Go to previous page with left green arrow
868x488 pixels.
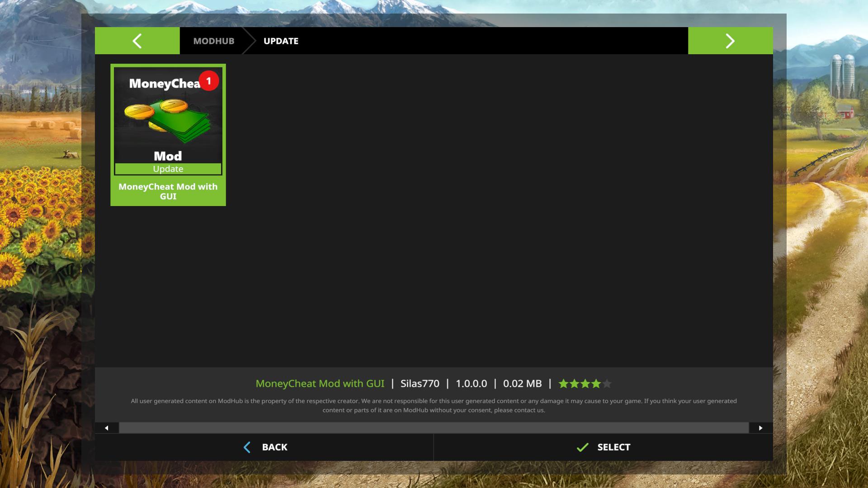point(137,41)
